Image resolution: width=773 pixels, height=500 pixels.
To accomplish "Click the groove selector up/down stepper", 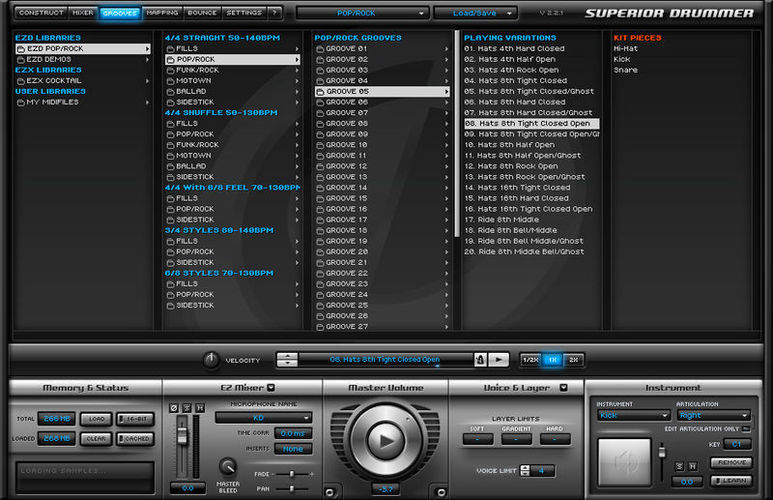I will 287,359.
